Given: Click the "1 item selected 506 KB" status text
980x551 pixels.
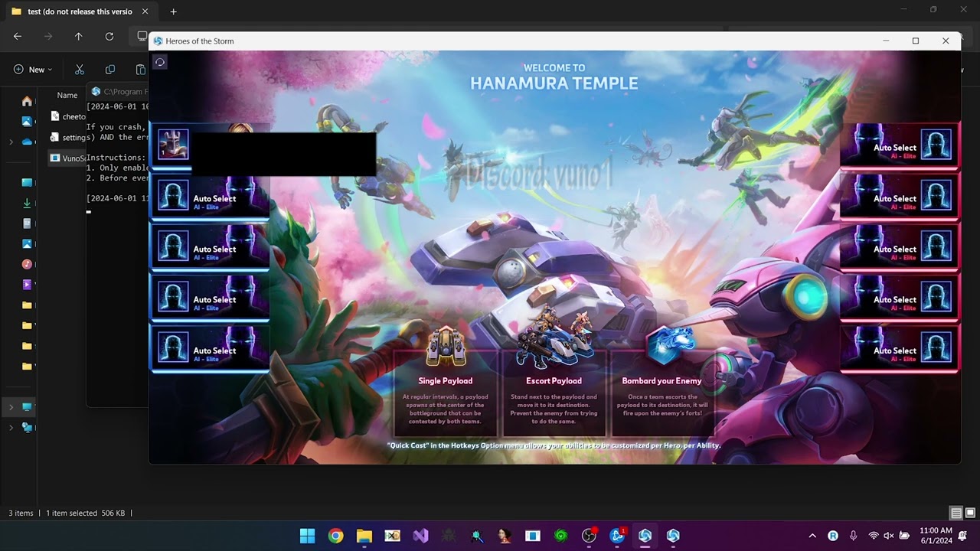Looking at the screenshot, I should click(85, 513).
